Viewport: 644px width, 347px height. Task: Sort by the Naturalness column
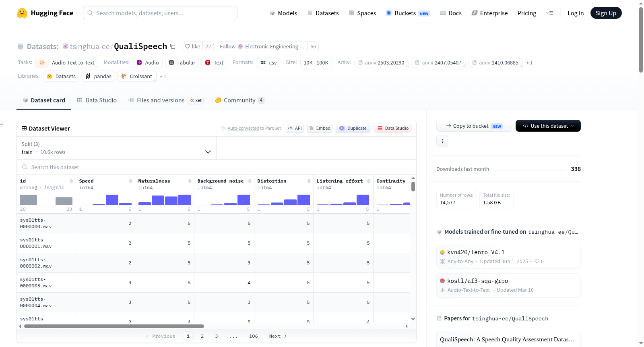coord(190,181)
